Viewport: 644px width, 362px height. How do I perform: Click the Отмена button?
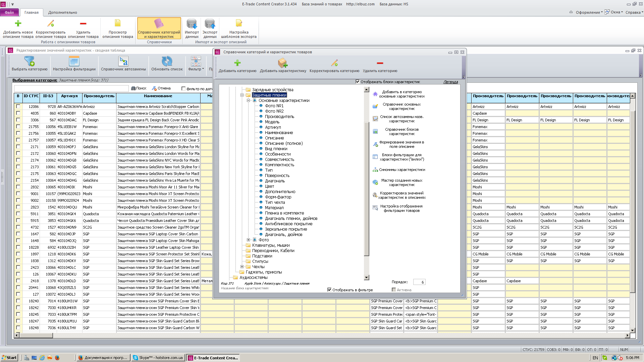pyautogui.click(x=161, y=88)
